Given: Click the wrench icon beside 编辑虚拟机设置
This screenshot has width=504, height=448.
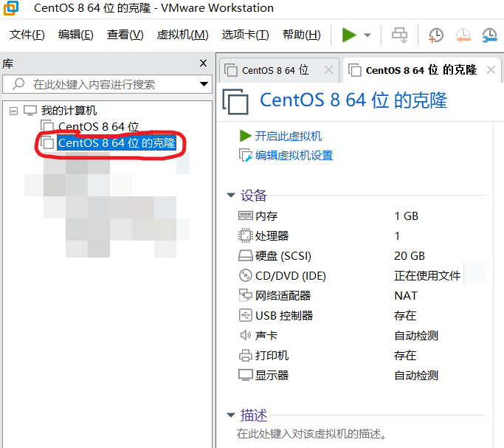Looking at the screenshot, I should [246, 155].
